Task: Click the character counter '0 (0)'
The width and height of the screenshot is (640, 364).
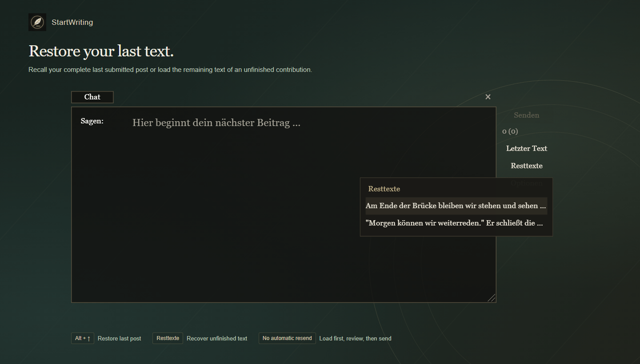Action: click(x=510, y=131)
